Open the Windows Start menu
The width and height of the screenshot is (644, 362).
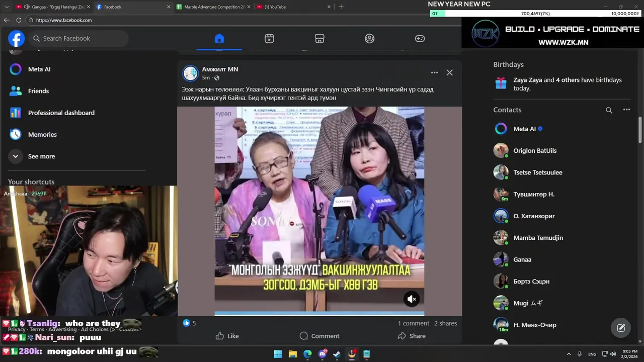tap(278, 354)
